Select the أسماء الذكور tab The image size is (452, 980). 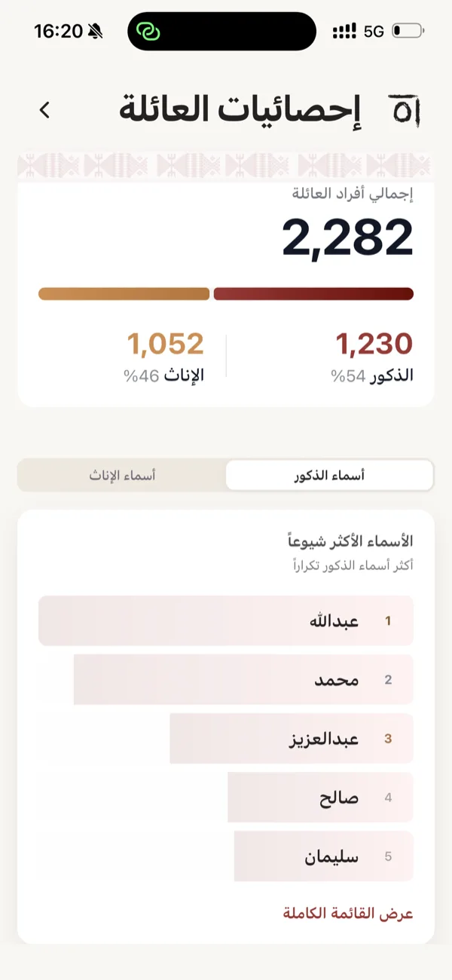click(330, 475)
